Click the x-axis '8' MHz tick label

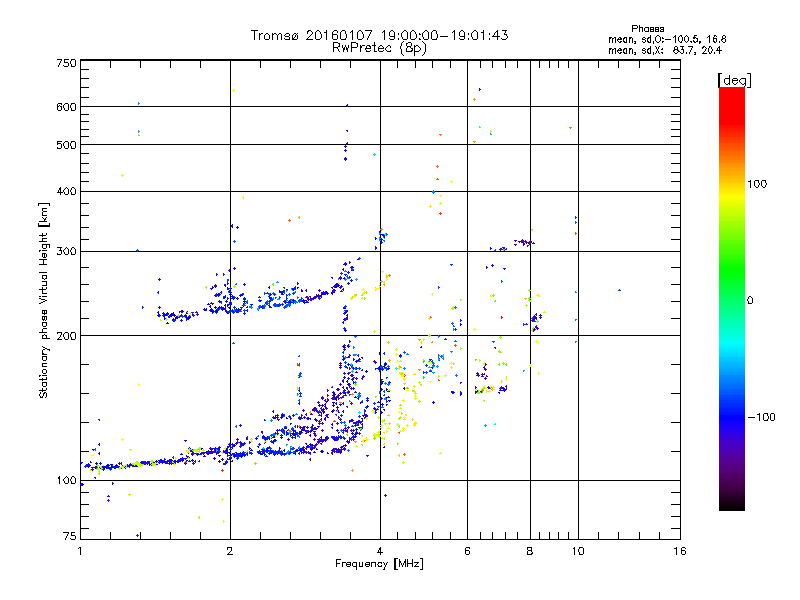tap(530, 551)
